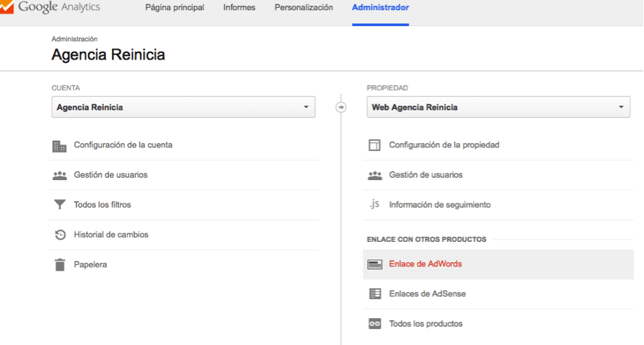Image resolution: width=644 pixels, height=345 pixels.
Task: Click the arrow circle between Cuenta and Propiedad
Action: [x=341, y=107]
